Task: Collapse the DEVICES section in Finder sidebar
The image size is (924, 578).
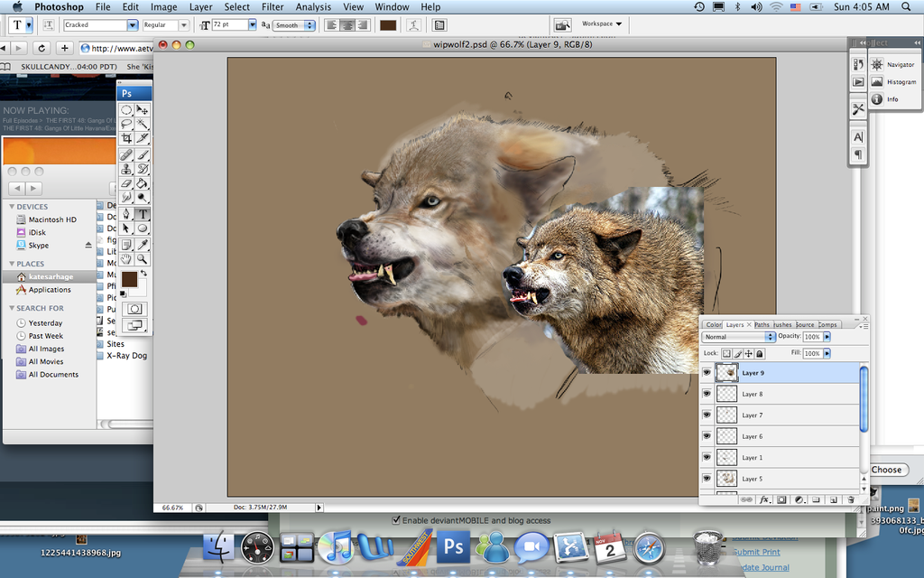Action: click(12, 207)
